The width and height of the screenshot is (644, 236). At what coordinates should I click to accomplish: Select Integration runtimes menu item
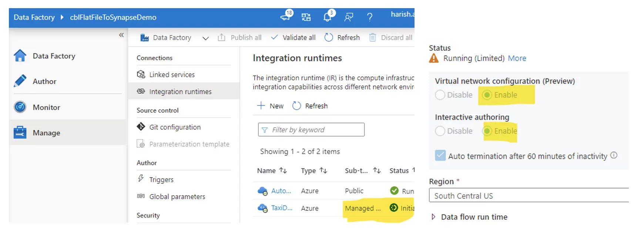(x=184, y=91)
